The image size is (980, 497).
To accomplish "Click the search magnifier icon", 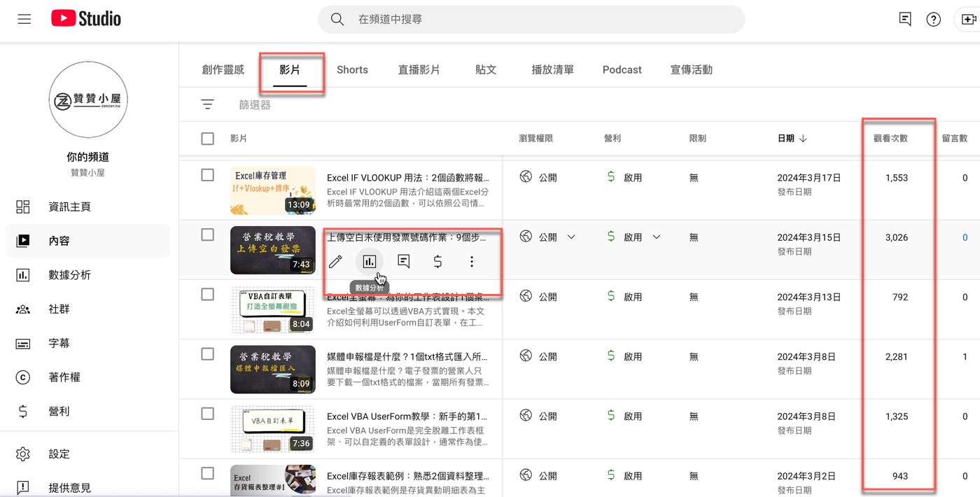I will (x=337, y=20).
